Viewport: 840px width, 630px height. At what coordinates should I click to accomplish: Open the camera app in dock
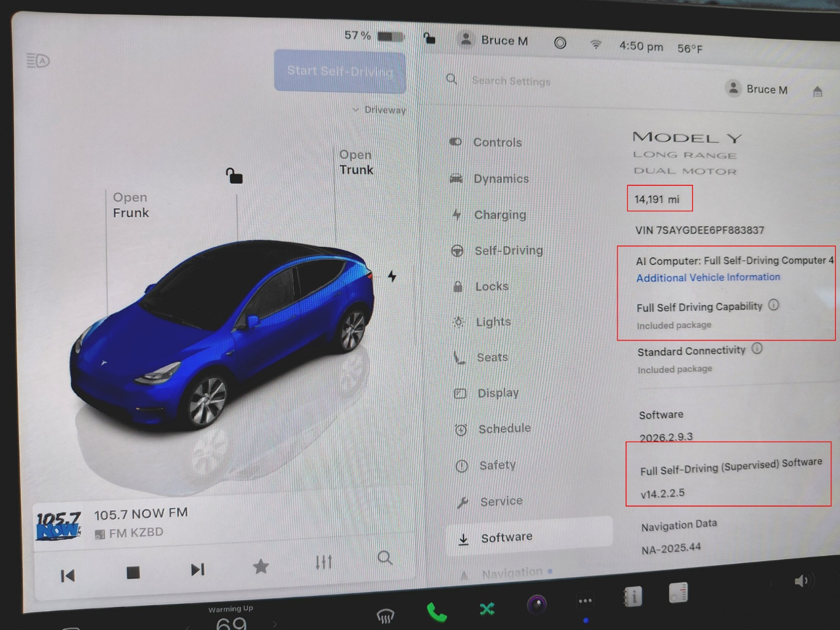537,605
